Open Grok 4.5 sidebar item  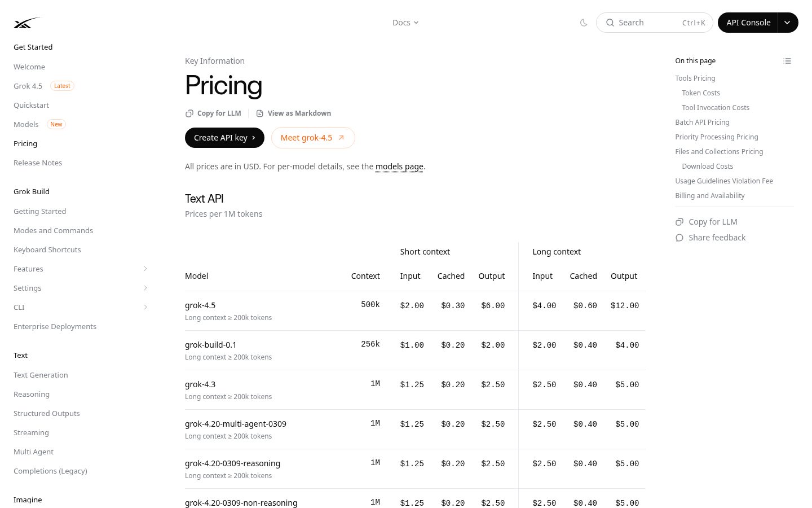pos(28,86)
